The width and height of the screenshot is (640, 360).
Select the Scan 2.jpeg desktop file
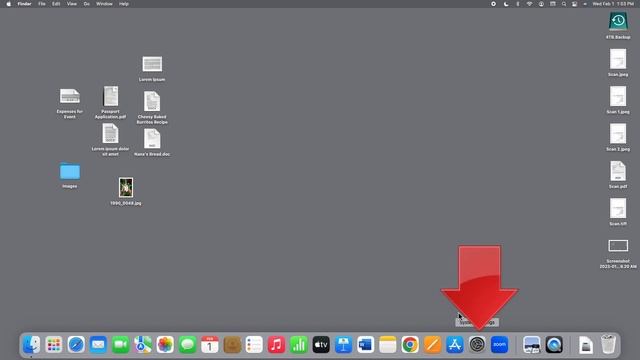(x=618, y=134)
